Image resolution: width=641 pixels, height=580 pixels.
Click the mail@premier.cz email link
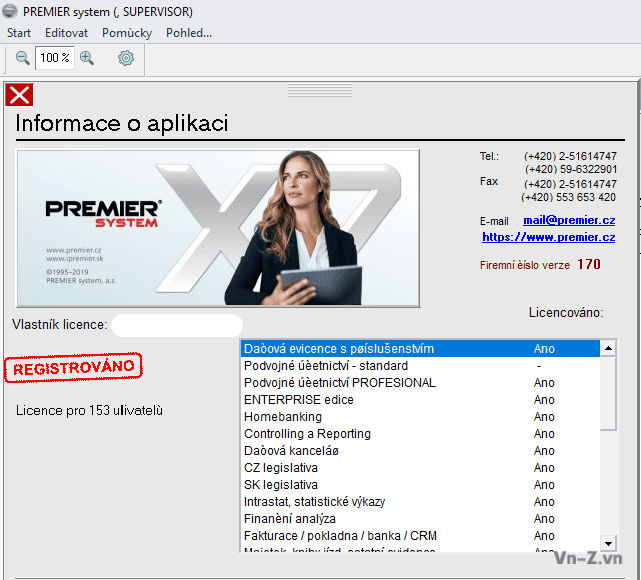pyautogui.click(x=569, y=219)
